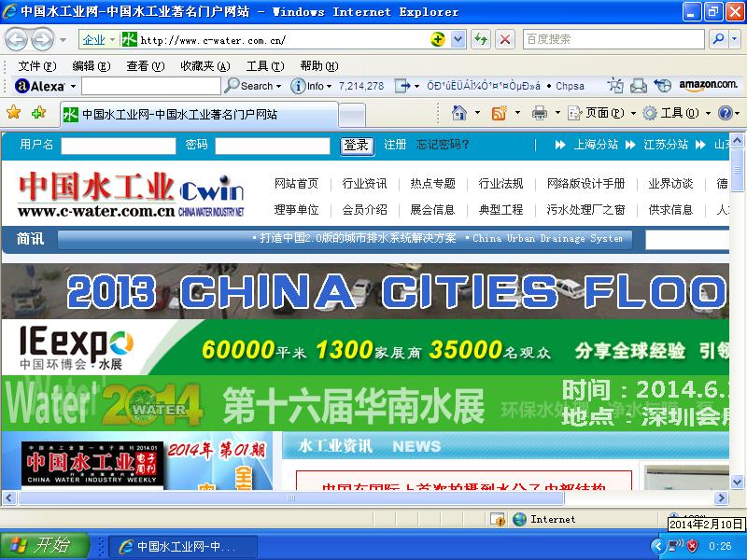Click the Alexa rank 7,214,278

361,86
